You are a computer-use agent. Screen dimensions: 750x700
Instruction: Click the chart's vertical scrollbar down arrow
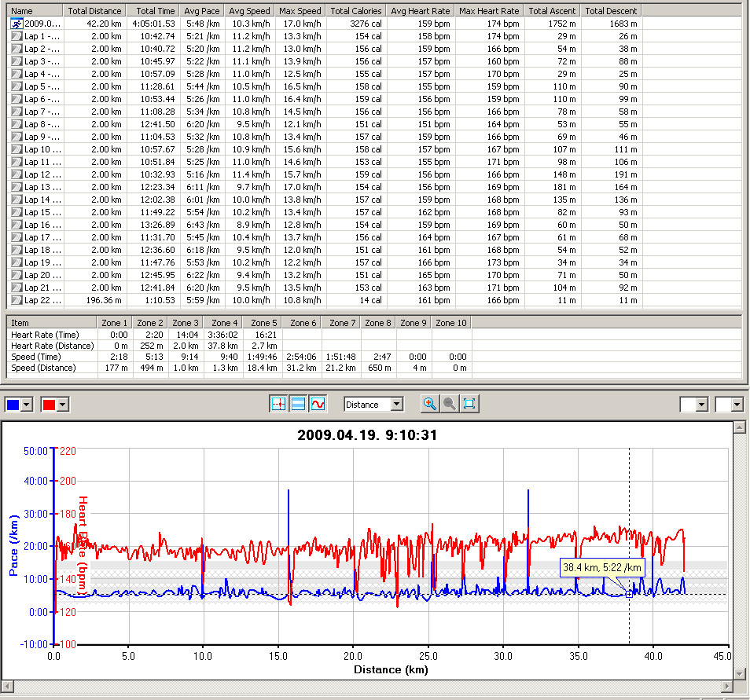(x=738, y=673)
